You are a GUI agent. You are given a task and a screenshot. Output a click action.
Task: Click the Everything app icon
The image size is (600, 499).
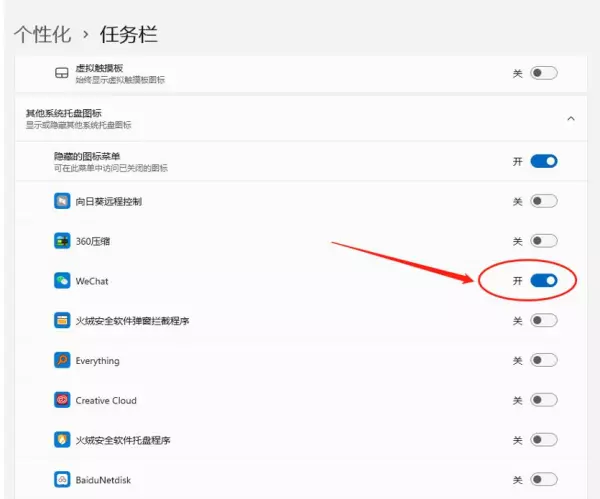click(62, 360)
